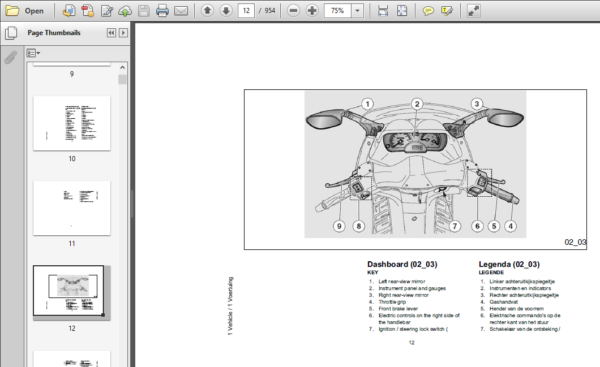This screenshot has width=600, height=367.
Task: Click the 75% zoom value field
Action: point(338,11)
